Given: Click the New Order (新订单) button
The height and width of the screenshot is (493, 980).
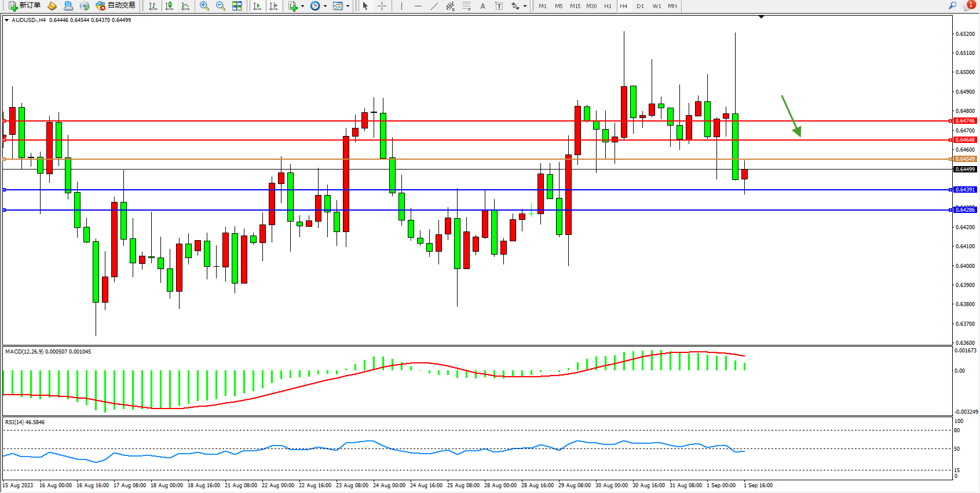Looking at the screenshot, I should (25, 6).
